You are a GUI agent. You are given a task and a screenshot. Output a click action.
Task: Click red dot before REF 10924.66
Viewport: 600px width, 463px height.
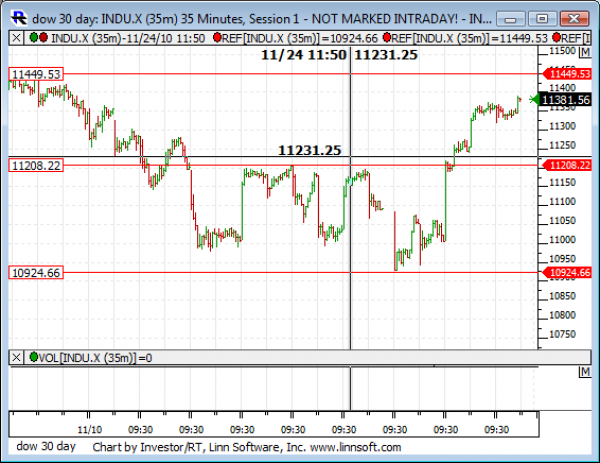217,37
